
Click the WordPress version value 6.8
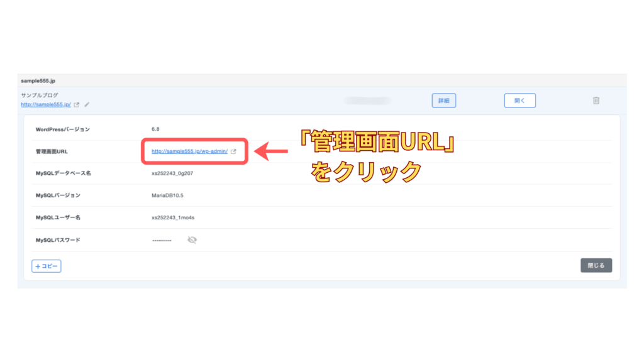coord(155,129)
